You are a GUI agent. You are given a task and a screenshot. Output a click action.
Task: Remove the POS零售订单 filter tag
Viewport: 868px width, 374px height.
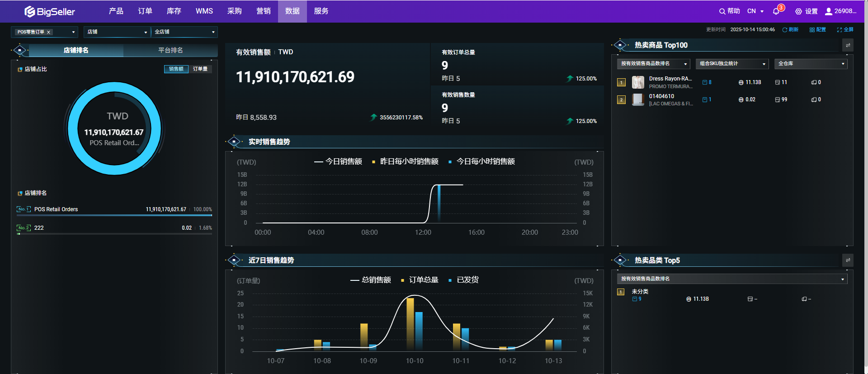48,32
